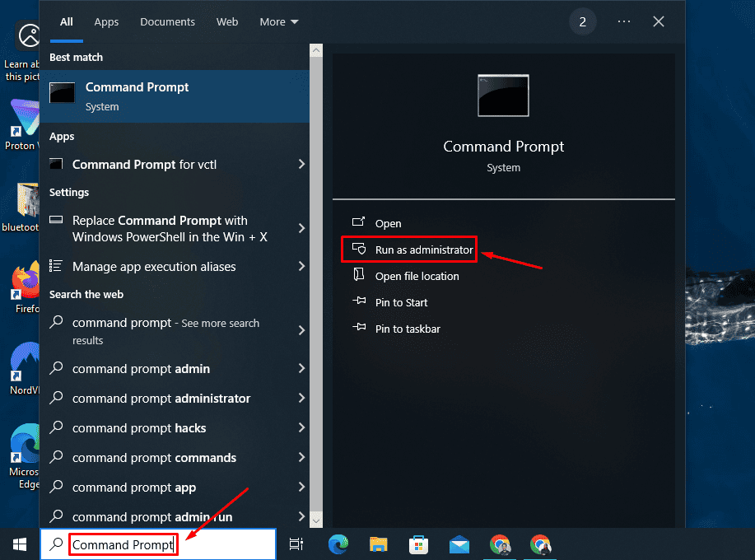
Task: Click the shield icon beside Run as administrator
Action: 359,249
